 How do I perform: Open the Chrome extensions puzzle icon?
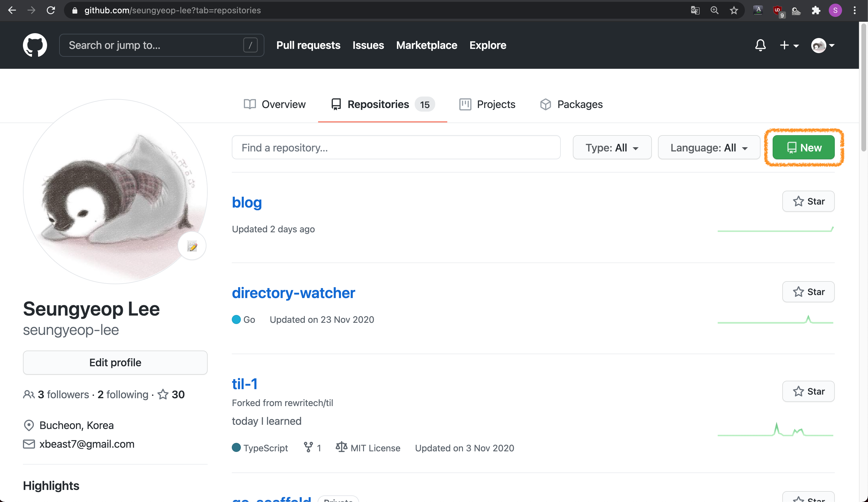[x=816, y=10]
